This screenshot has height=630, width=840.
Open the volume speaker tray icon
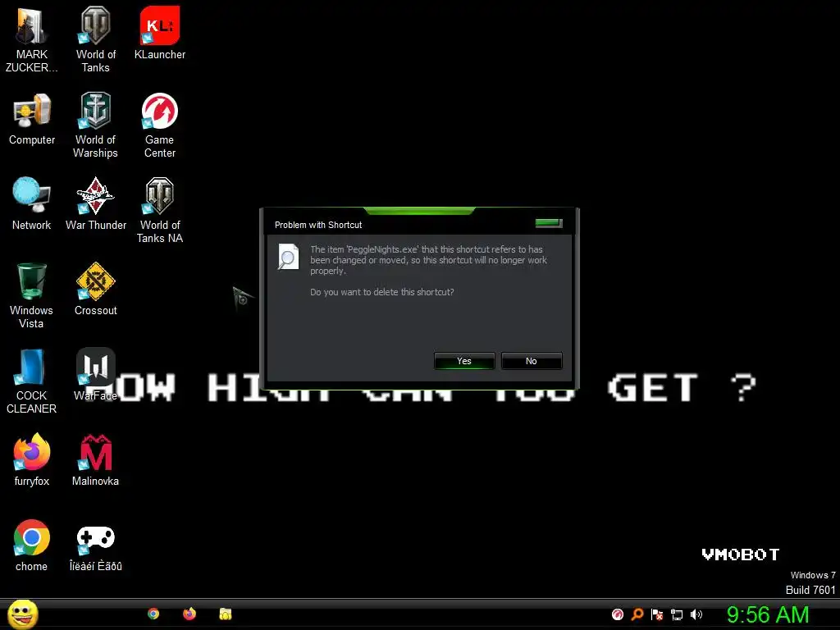pyautogui.click(x=696, y=614)
